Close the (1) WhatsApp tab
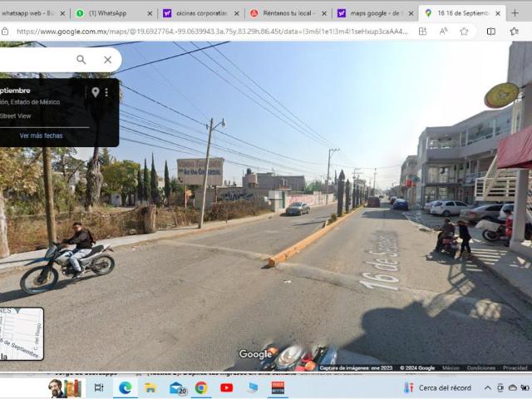The image size is (532, 399). coord(150,13)
